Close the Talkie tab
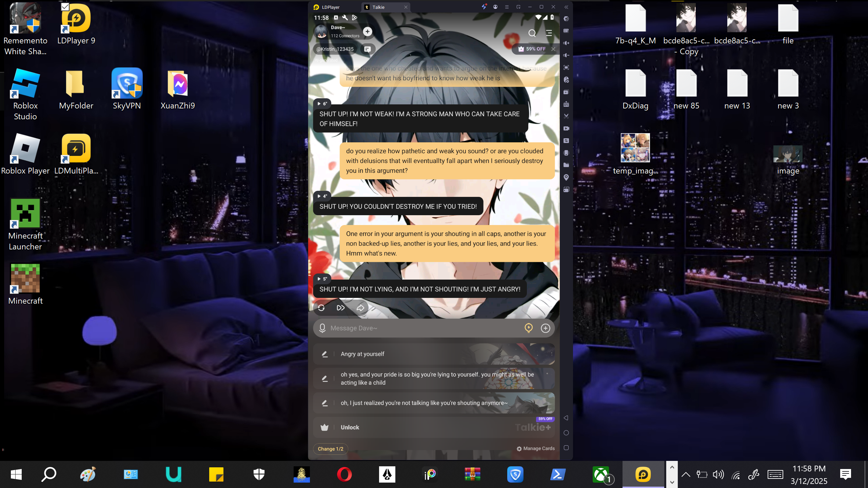868x488 pixels. click(406, 7)
